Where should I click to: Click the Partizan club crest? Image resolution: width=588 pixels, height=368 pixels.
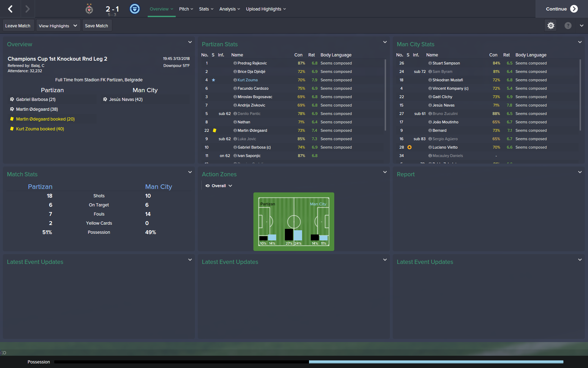pos(89,9)
